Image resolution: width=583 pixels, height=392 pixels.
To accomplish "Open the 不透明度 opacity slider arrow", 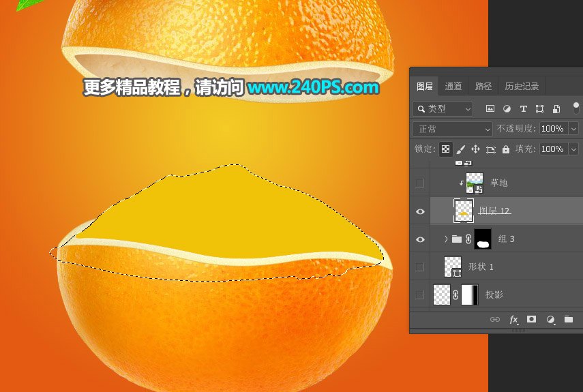I will tap(573, 129).
